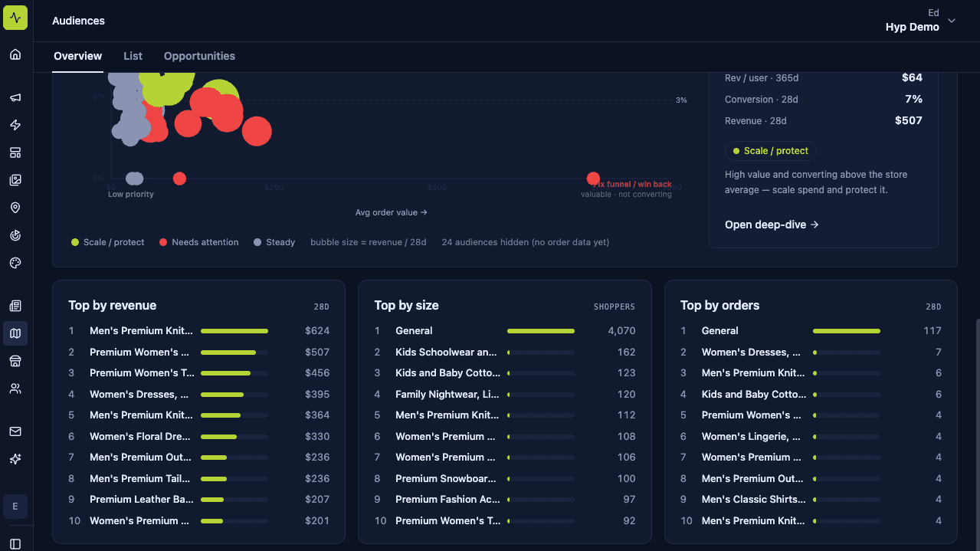Open the sparkles AI sidebar icon
980x551 pixels.
[15, 459]
